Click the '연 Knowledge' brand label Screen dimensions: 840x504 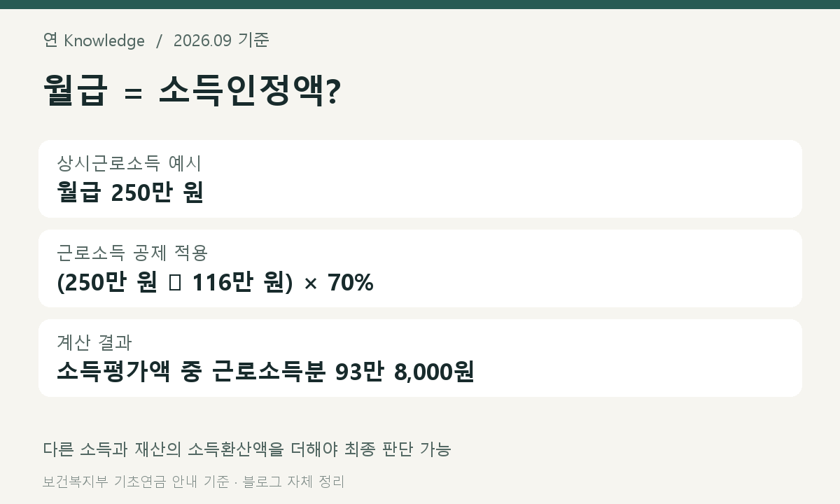pos(94,41)
